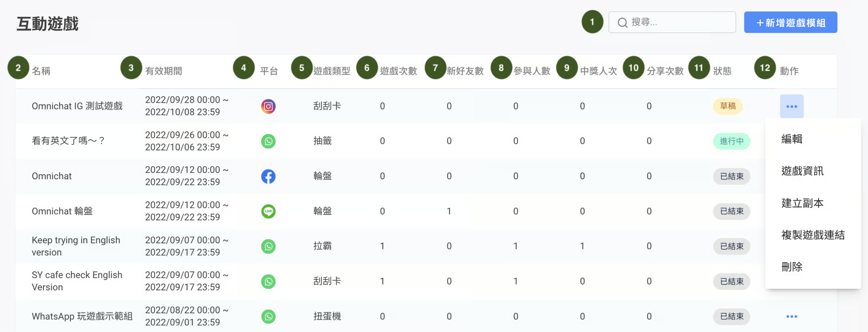Click 複製遊戲連結 menu option
The image size is (868, 332).
(812, 235)
